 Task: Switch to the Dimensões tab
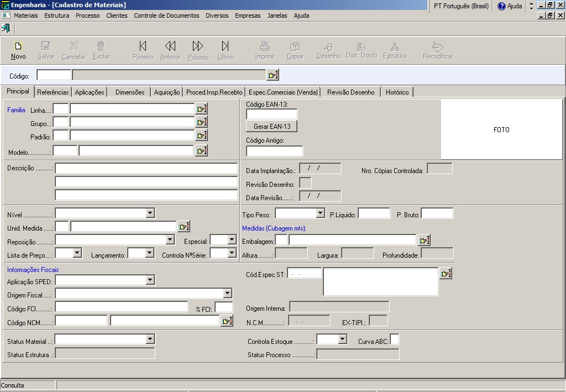click(x=130, y=92)
